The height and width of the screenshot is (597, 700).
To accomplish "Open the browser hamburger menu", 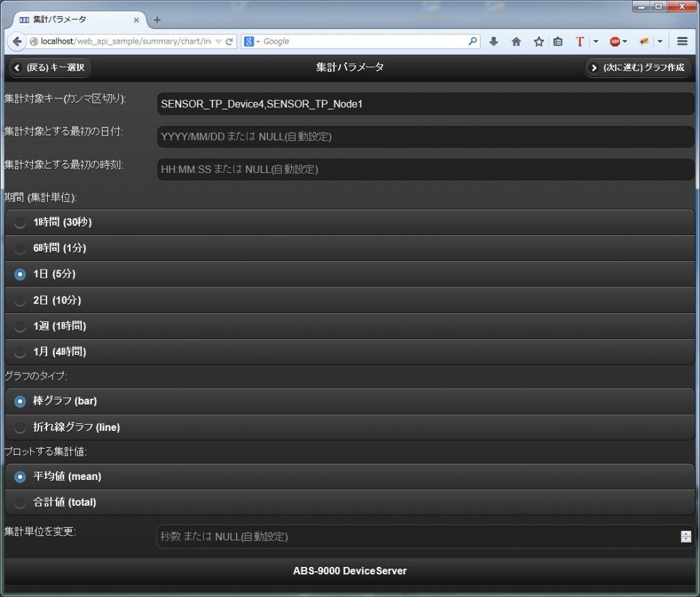I will (682, 42).
